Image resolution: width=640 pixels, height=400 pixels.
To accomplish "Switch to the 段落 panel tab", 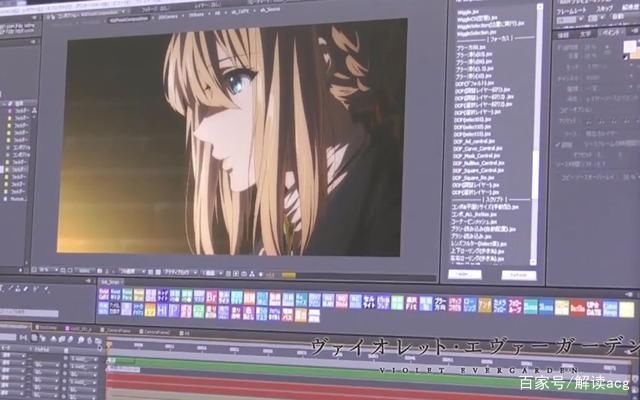I will pyautogui.click(x=563, y=35).
